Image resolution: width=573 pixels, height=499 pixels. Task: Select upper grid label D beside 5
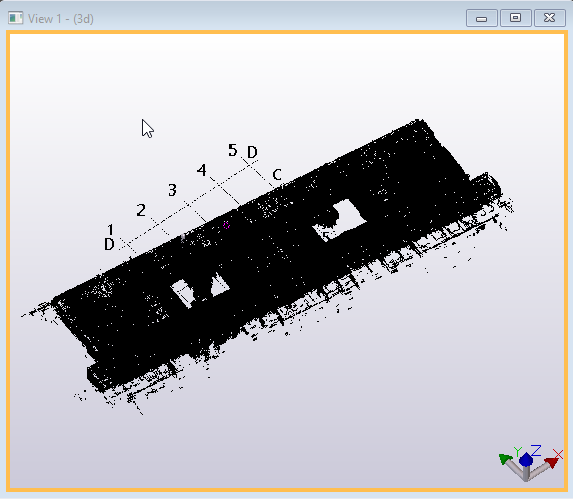point(252,152)
